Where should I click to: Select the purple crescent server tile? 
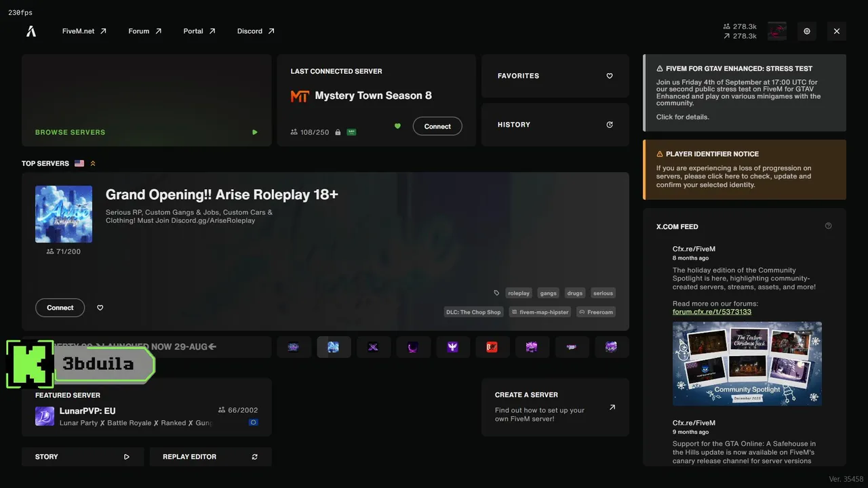[413, 347]
